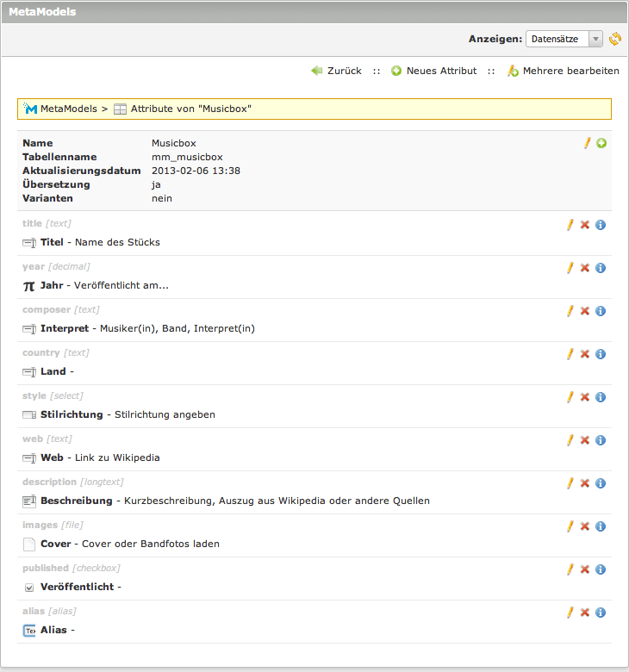Delete the Jahr attribute with red X

coord(585,268)
